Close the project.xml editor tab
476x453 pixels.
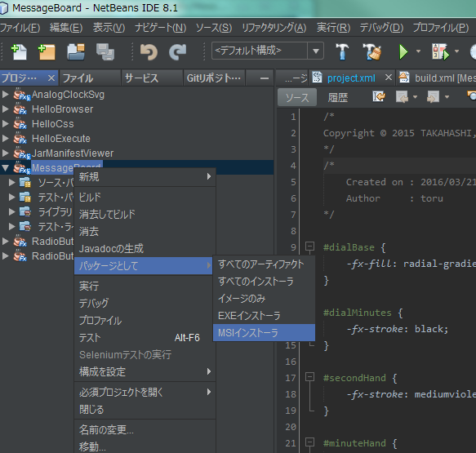pyautogui.click(x=389, y=78)
